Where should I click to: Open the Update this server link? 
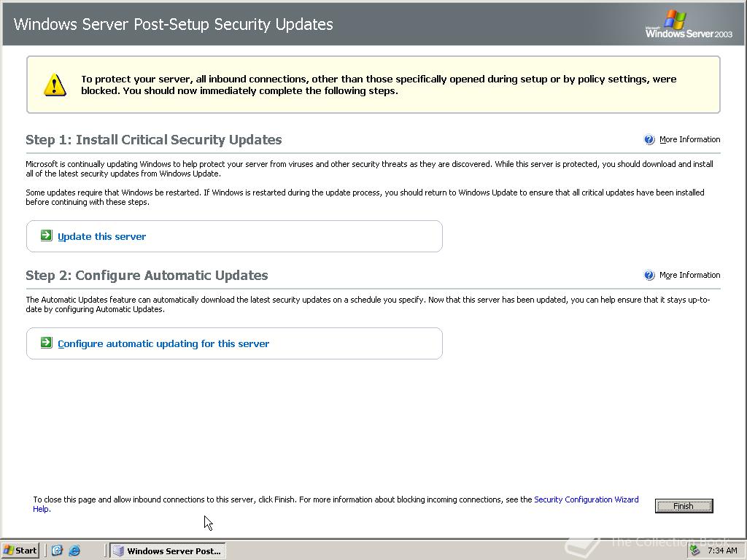(x=102, y=237)
